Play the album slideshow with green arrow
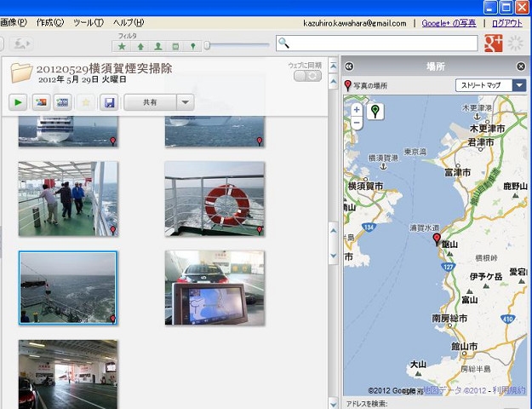Screen dimensions: 532x409 pos(18,102)
